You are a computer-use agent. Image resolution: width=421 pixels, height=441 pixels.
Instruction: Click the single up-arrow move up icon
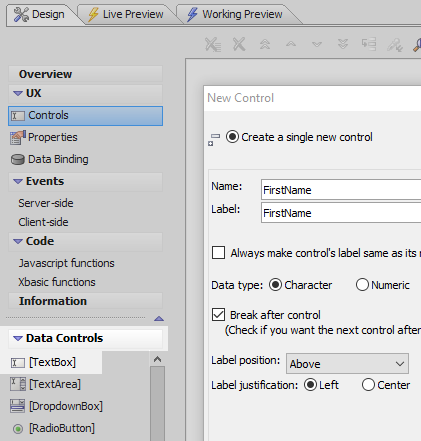tap(291, 44)
